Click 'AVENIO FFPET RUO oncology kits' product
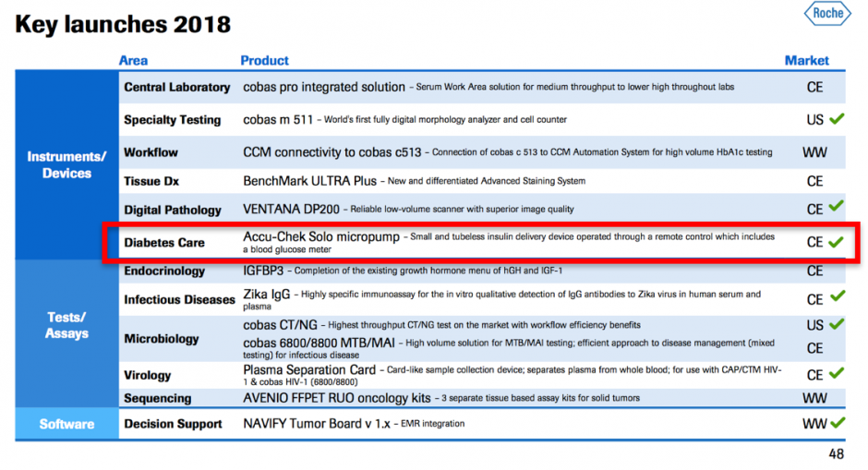Screen dimensions: 868x470 pyautogui.click(x=336, y=398)
